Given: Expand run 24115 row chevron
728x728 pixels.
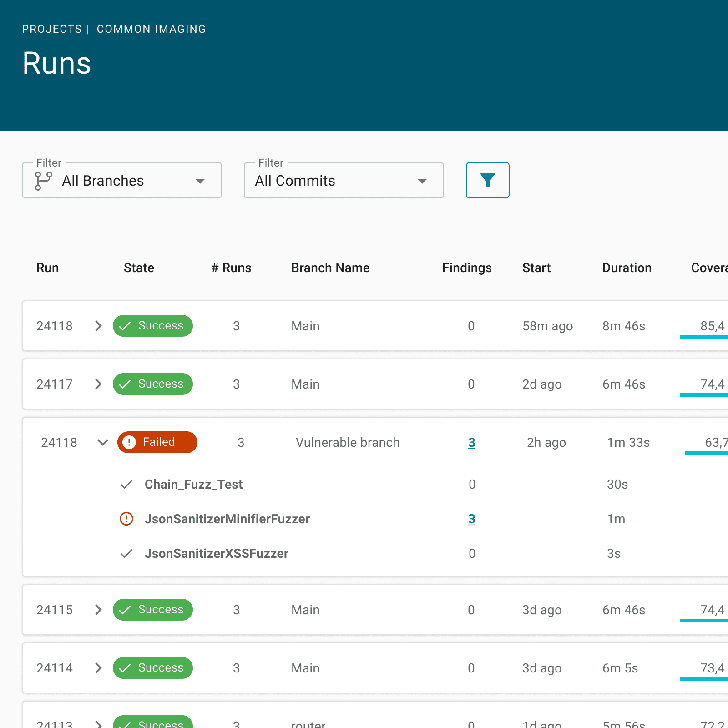Looking at the screenshot, I should click(98, 610).
